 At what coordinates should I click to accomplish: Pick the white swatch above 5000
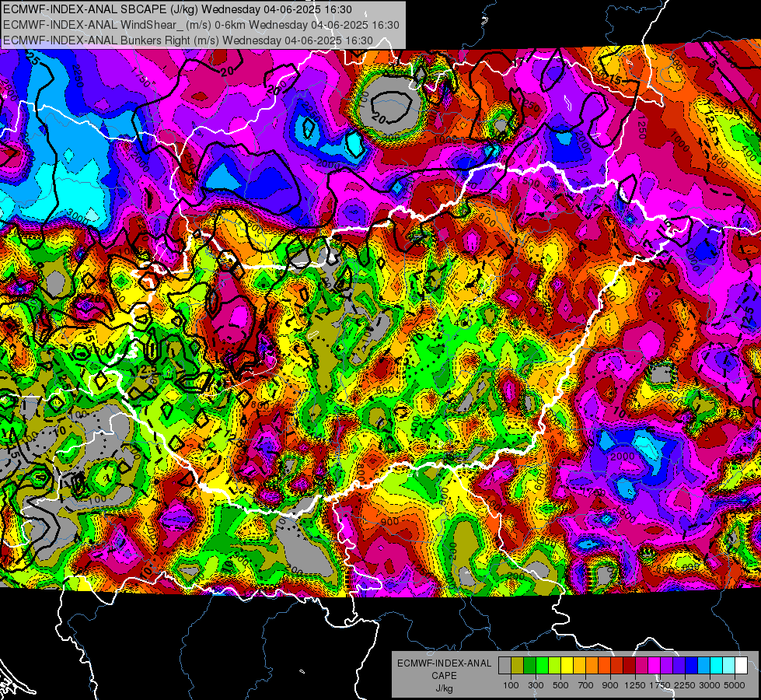pos(742,666)
